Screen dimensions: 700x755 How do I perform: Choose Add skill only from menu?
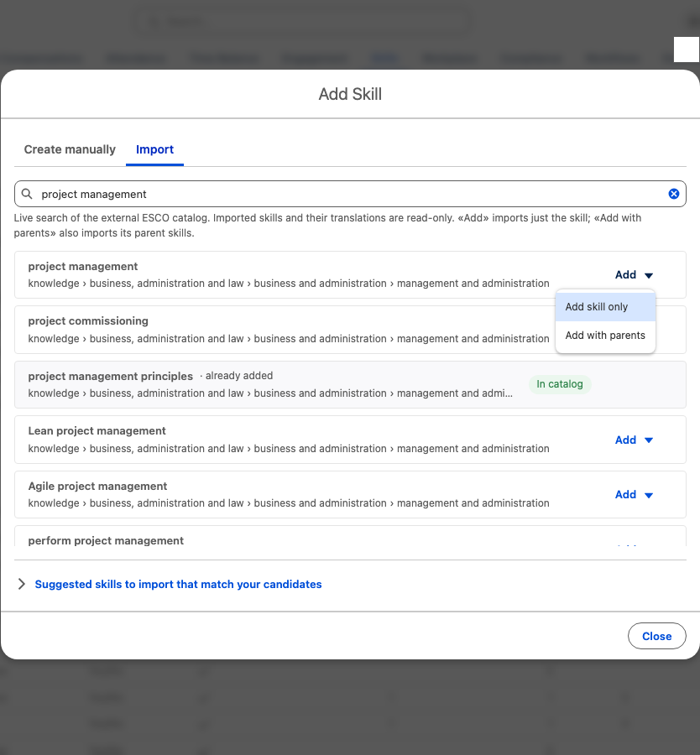point(605,307)
